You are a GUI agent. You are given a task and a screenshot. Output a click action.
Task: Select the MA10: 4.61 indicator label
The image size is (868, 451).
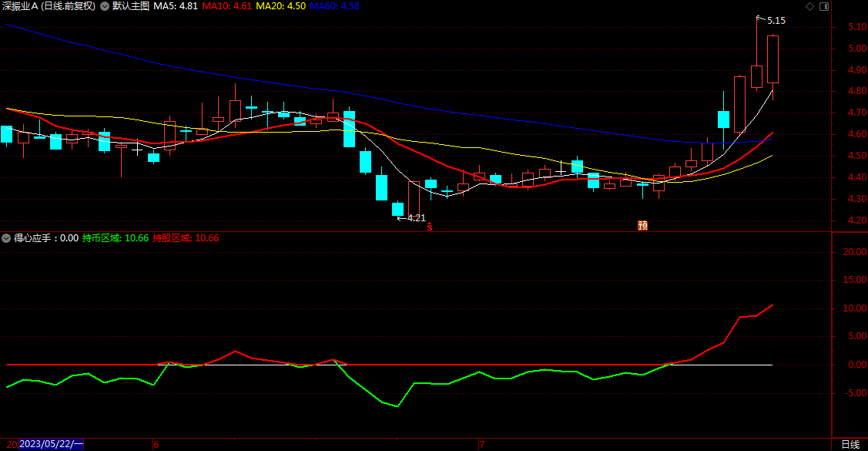pyautogui.click(x=227, y=6)
